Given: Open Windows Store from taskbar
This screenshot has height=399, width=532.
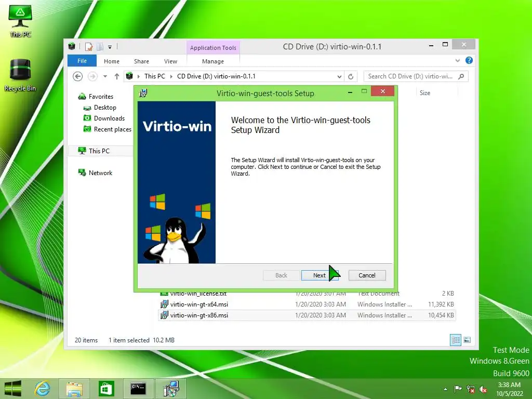Looking at the screenshot, I should tap(106, 389).
